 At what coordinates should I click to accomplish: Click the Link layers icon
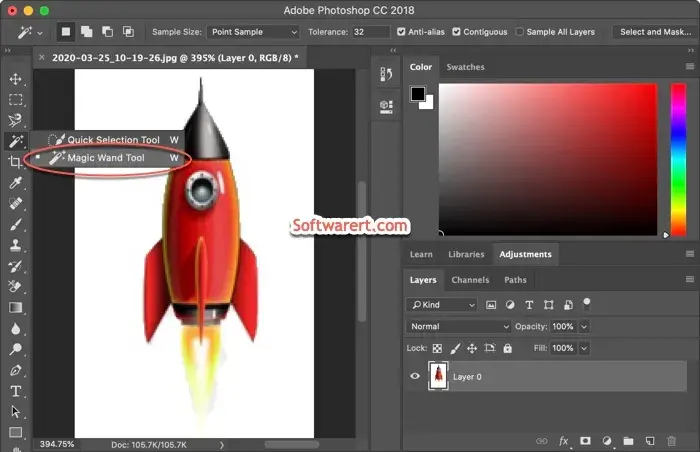point(542,441)
